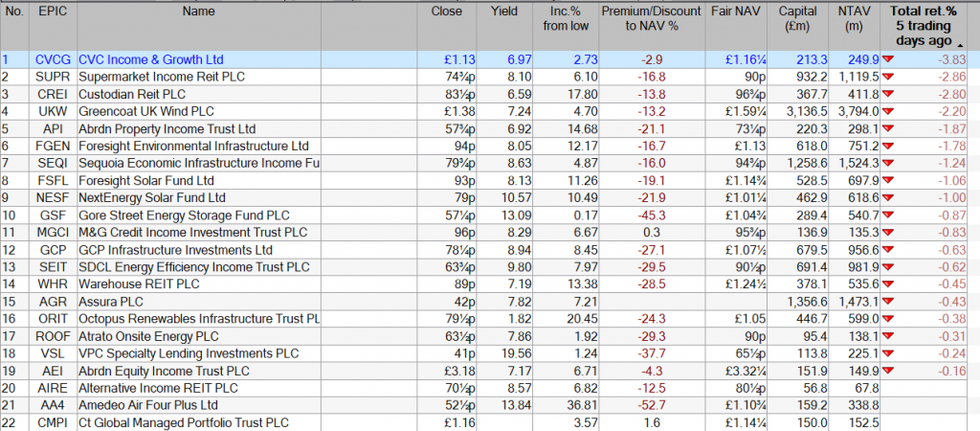Click the CMPI EPIC code
The image size is (980, 431).
click(52, 423)
